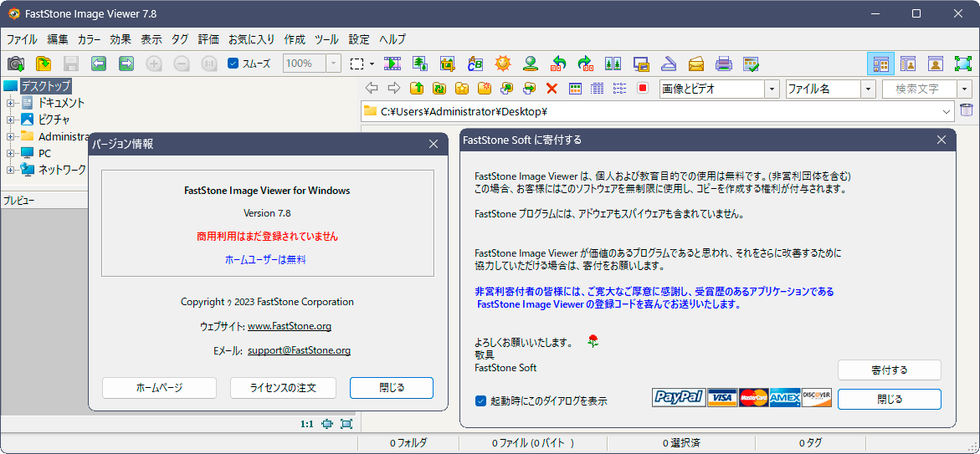Open compare selected images tool
Screen dimensions: 980x454
tap(613, 63)
